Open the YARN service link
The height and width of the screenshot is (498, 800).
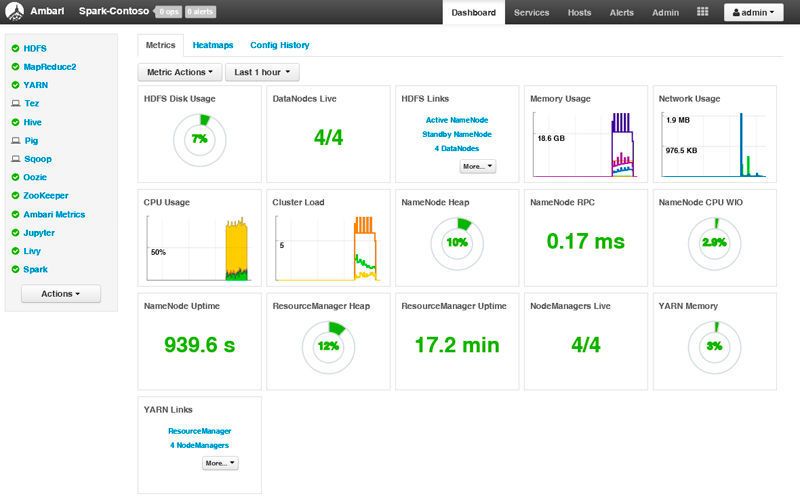coord(36,85)
